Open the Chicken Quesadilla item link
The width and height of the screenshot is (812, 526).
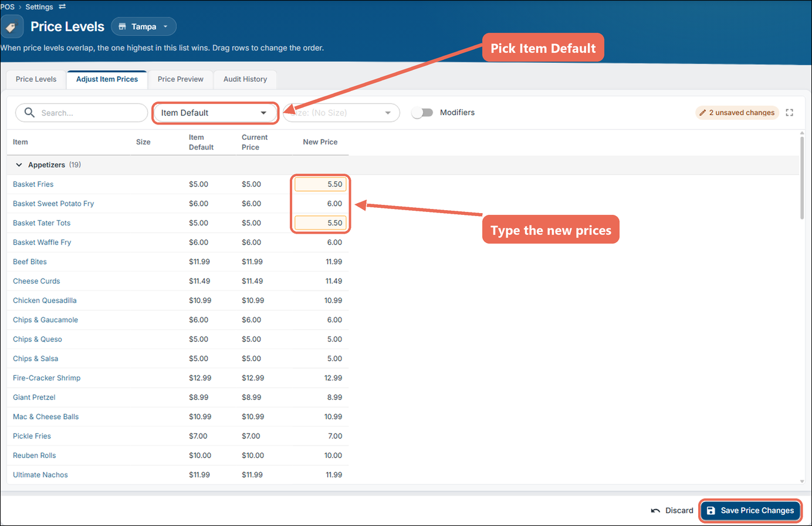point(45,301)
